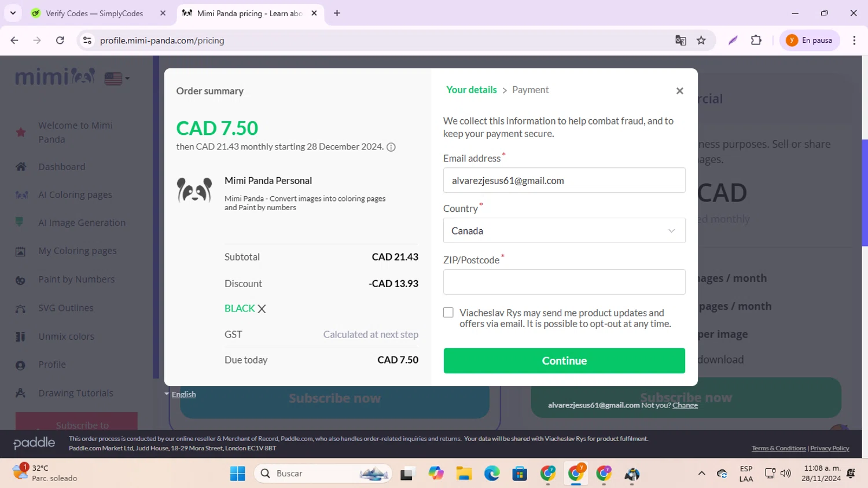Screen dimensions: 868x488
Task: Click the Mimi Panda Personal panda logo
Action: [194, 190]
